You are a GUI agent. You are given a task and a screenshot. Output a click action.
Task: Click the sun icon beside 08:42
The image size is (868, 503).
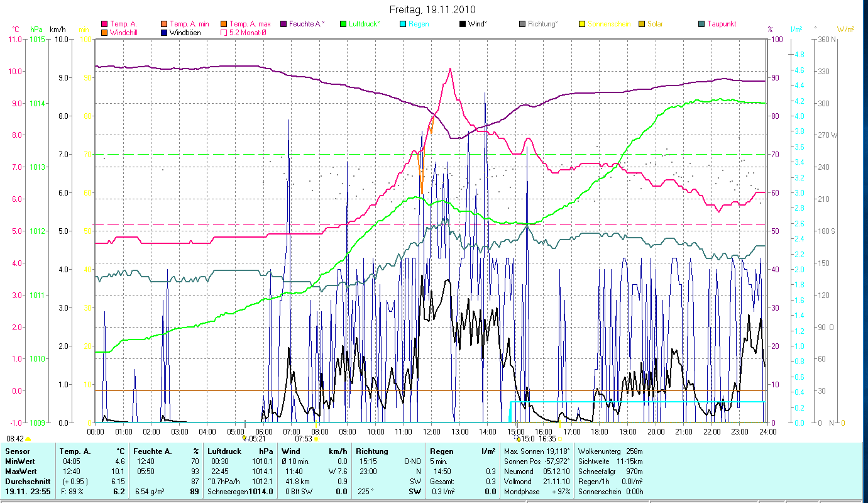coord(28,439)
